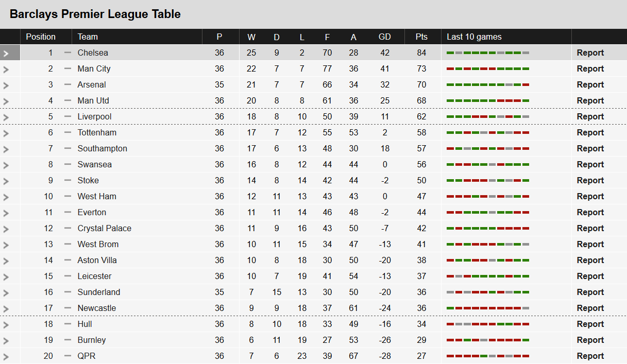This screenshot has width=627, height=364.
Task: Sort by the Pts column header
Action: 422,37
